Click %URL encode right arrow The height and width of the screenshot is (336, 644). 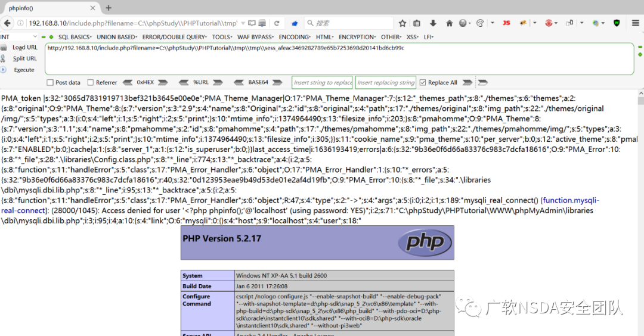tap(218, 82)
